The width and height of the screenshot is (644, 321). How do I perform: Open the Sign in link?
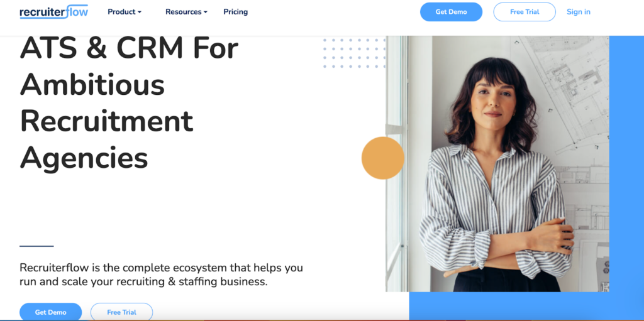point(579,12)
